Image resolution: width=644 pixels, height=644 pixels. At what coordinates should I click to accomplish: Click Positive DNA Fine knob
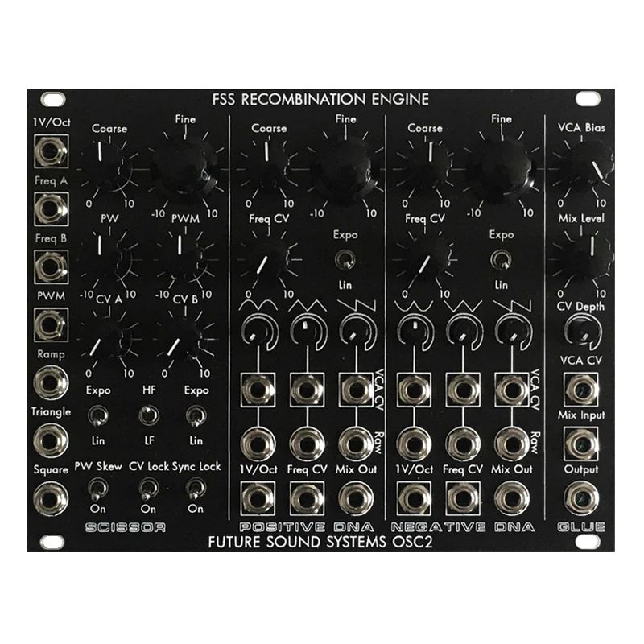pos(344,169)
